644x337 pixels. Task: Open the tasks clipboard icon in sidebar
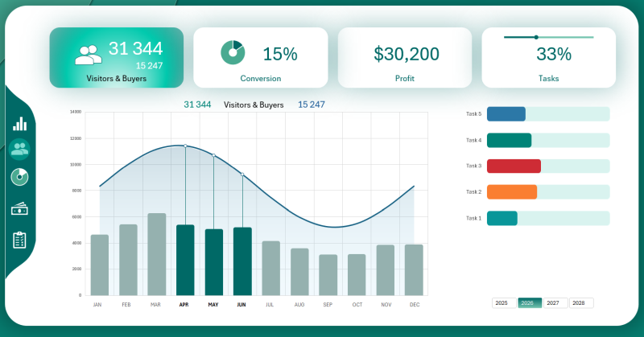(x=19, y=240)
